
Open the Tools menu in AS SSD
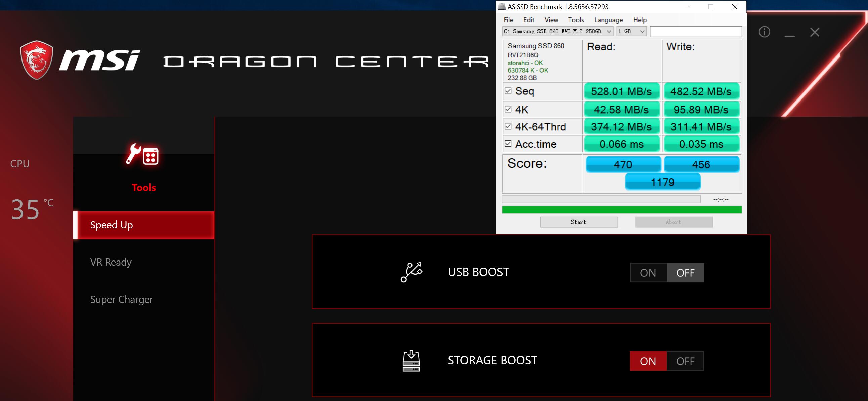point(576,20)
